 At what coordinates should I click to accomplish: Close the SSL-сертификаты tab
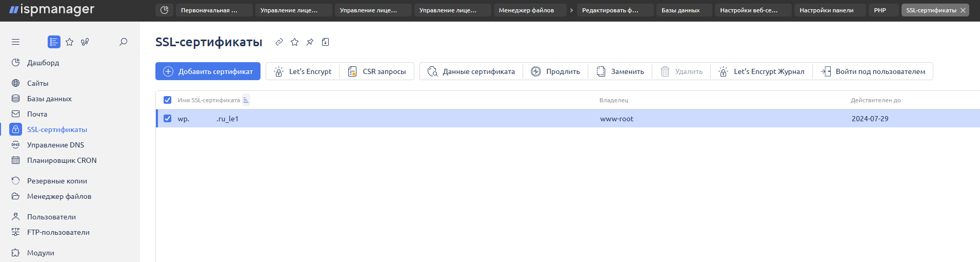pos(963,10)
